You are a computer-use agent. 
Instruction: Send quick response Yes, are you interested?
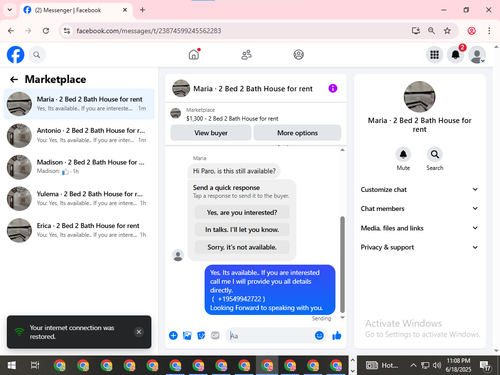[242, 212]
